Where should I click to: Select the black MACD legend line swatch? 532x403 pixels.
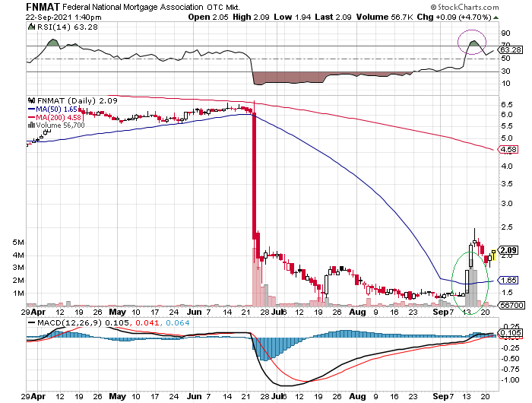[32, 323]
